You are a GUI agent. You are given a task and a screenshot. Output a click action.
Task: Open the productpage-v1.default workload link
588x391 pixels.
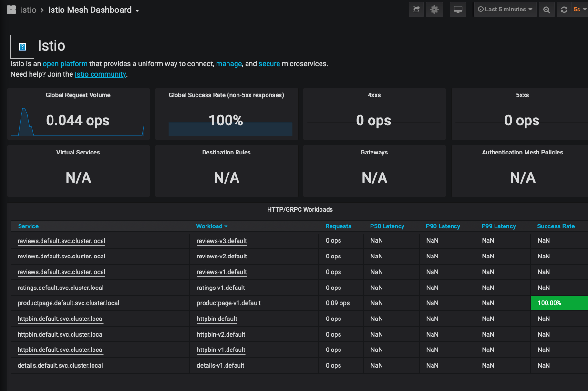(229, 303)
